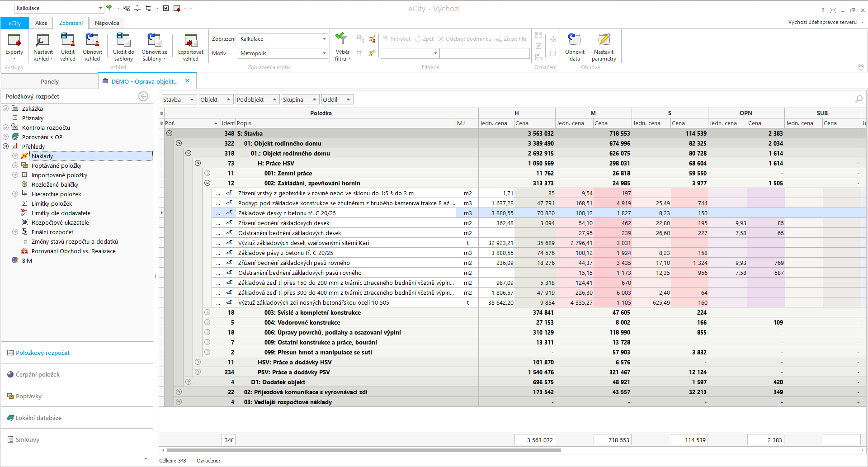Click the Stavba grouping header
This screenshot has width=868, height=467.
tap(179, 99)
